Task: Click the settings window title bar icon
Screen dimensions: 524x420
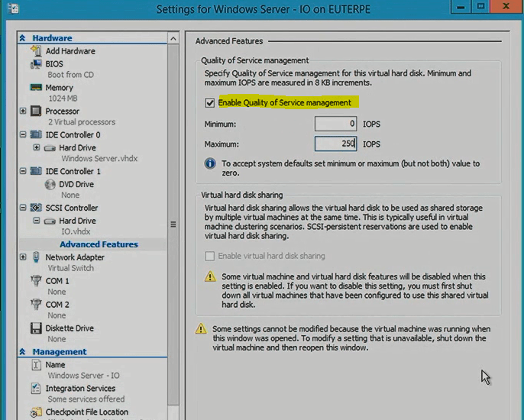Action: [13, 8]
